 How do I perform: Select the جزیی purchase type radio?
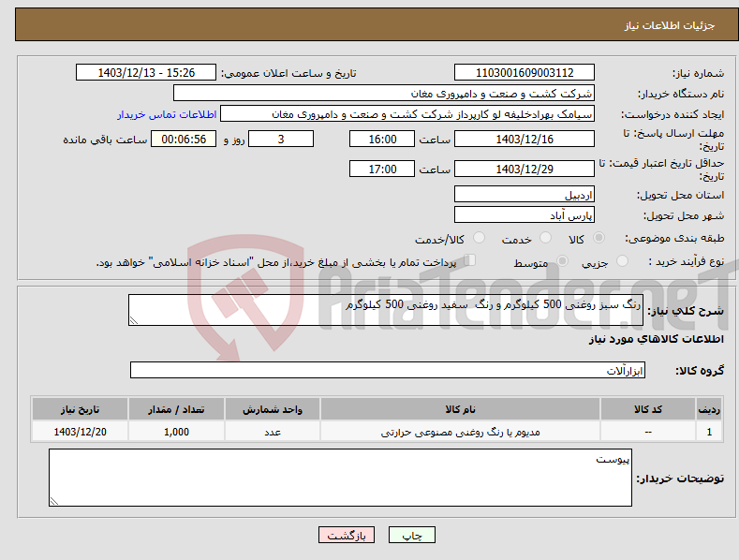622,260
